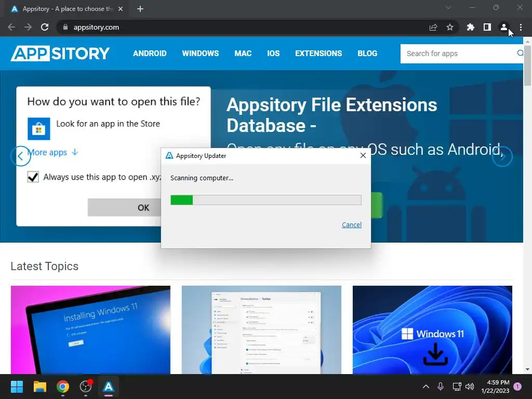The height and width of the screenshot is (399, 532).
Task: Switch to Chrome in the taskbar
Action: pos(63,387)
